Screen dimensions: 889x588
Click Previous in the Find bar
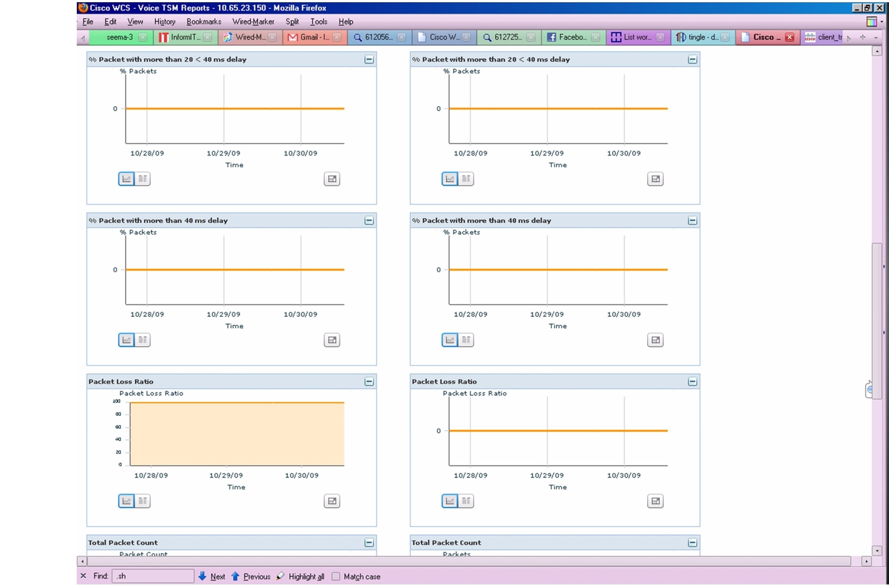coord(257,576)
